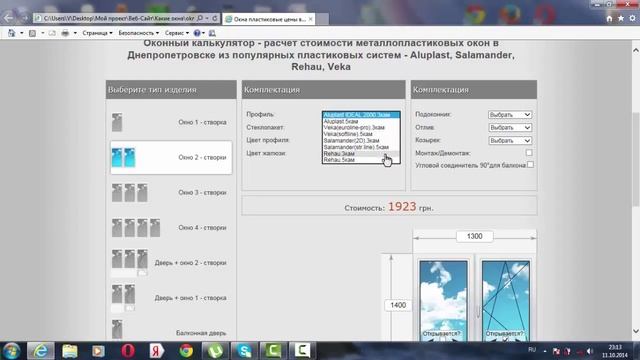Choose 'Rehau 3кам' profile option
This screenshot has height=360, width=640.
coord(361,153)
